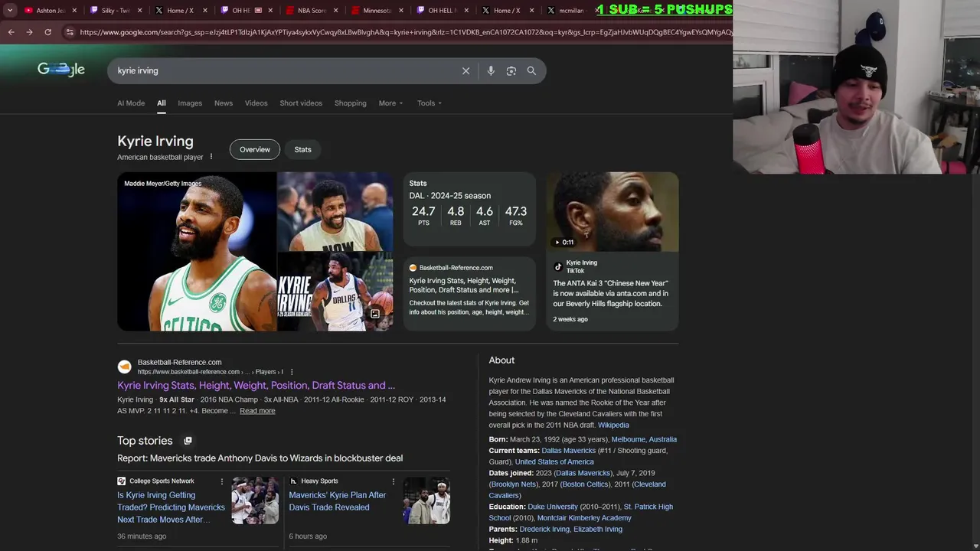This screenshot has height=551, width=980.
Task: Open Heavy Sports story thumbnail
Action: [427, 500]
